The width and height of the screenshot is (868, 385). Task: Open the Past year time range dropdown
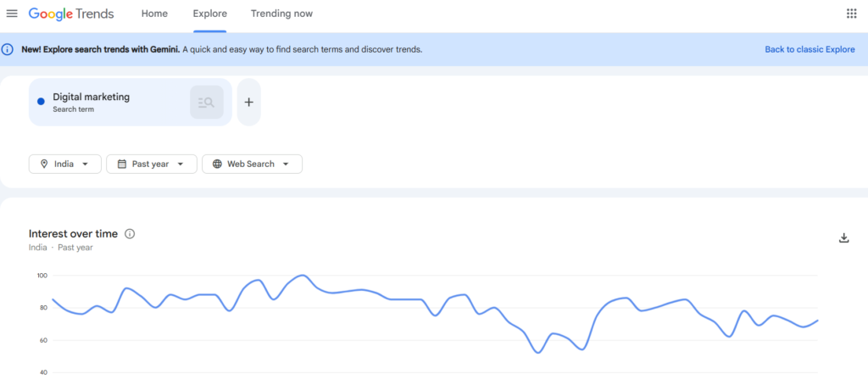[152, 164]
